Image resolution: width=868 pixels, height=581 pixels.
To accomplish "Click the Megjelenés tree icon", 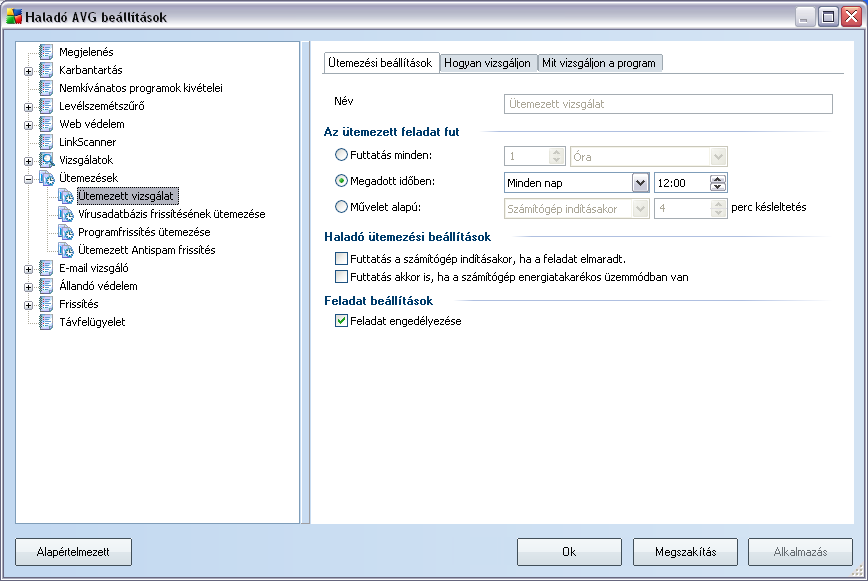I will [x=46, y=52].
